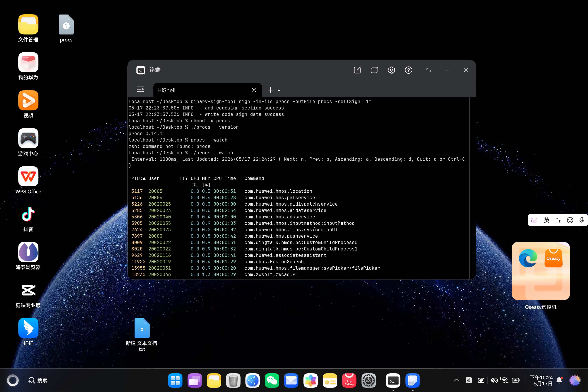The image size is (588, 392).
Task: Open the Mail app in dock
Action: click(x=291, y=381)
